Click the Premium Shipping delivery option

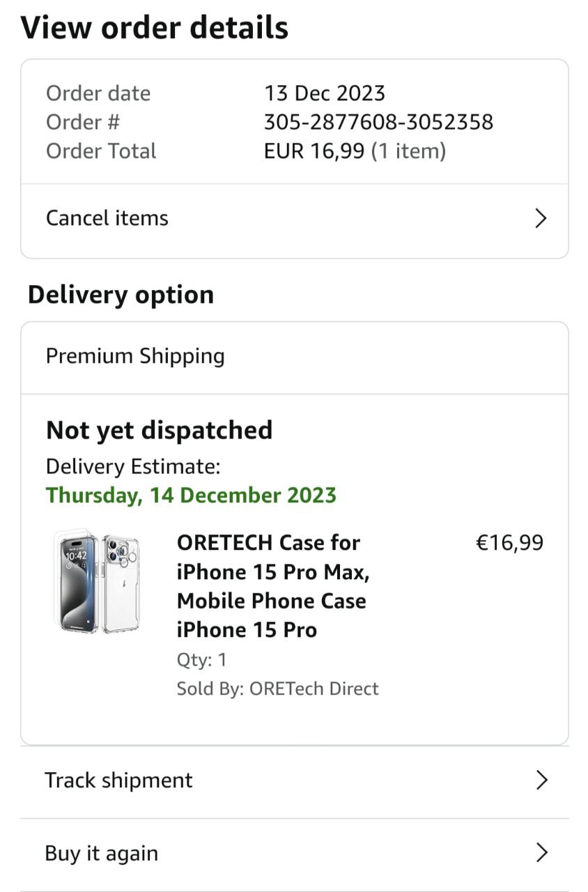(135, 356)
